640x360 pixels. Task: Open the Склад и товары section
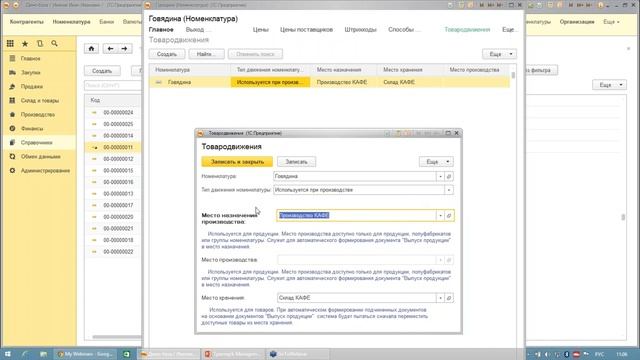(x=40, y=100)
